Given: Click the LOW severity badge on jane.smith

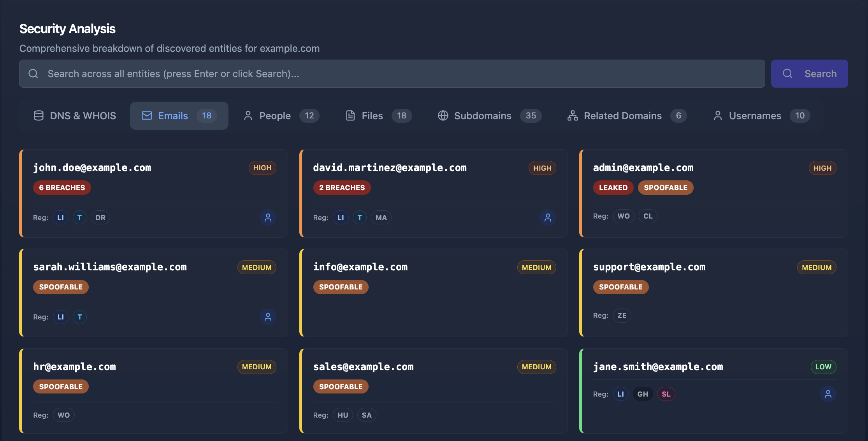Looking at the screenshot, I should (823, 367).
